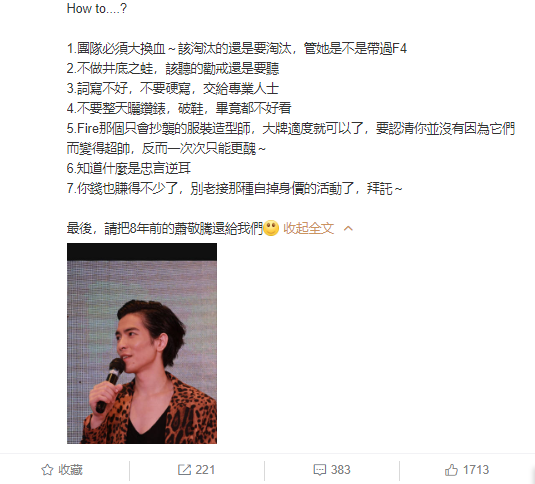This screenshot has width=535, height=484.
Task: Click the comment bubble icon
Action: coord(320,470)
